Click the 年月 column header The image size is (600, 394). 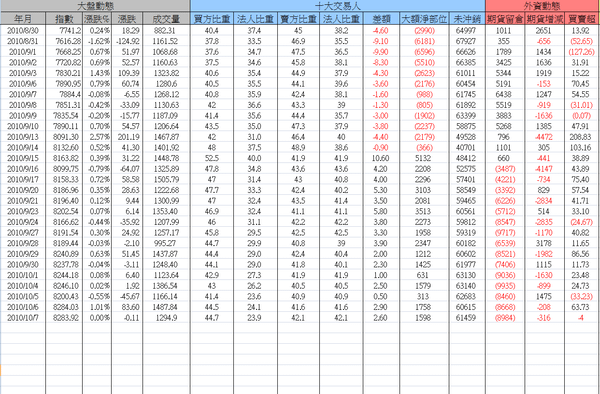[23, 18]
